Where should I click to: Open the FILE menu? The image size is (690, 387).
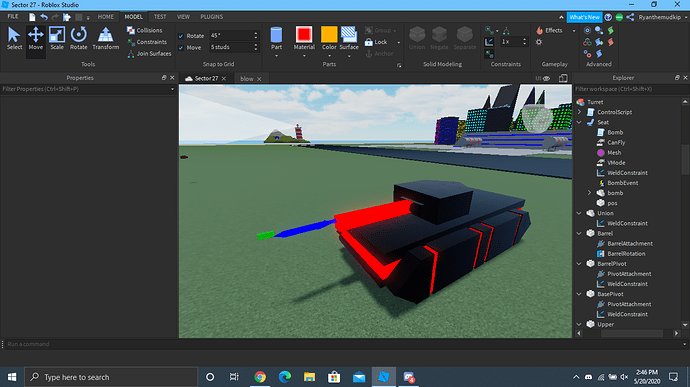pos(13,17)
